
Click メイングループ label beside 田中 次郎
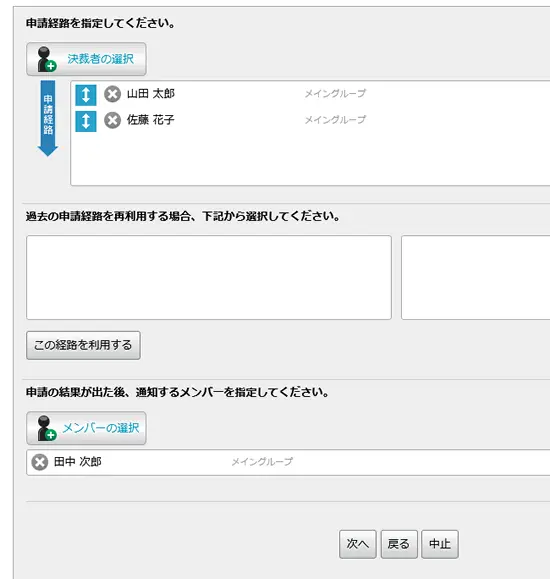point(262,462)
